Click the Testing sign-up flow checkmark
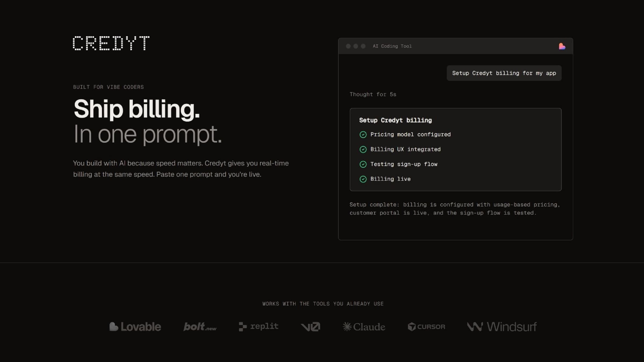This screenshot has height=362, width=644. [363, 164]
